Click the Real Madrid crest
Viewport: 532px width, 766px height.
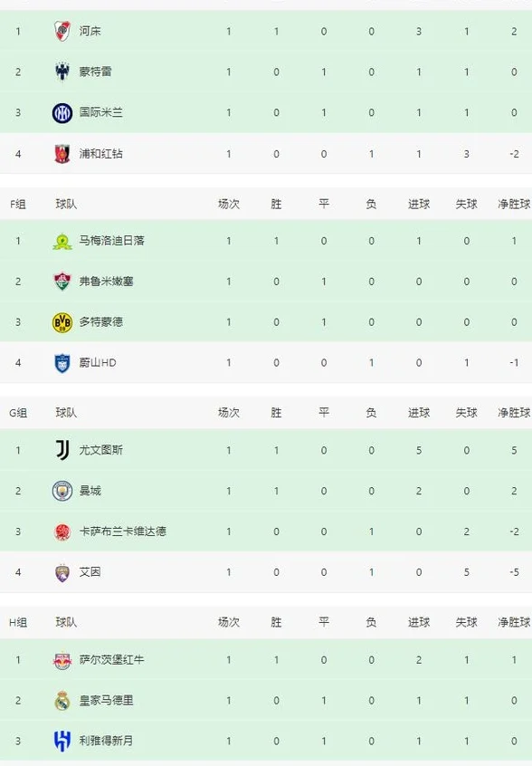[62, 701]
